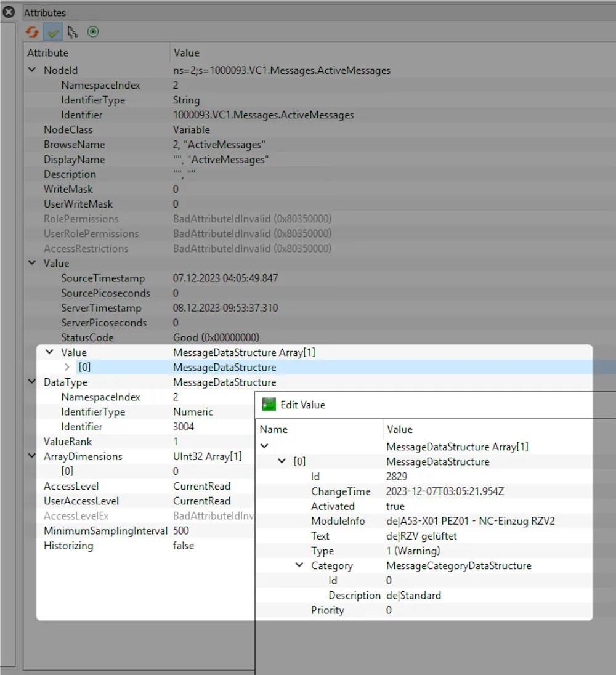Image resolution: width=616 pixels, height=675 pixels.
Task: Collapse the [0] element in Edit Value
Action: tap(282, 461)
